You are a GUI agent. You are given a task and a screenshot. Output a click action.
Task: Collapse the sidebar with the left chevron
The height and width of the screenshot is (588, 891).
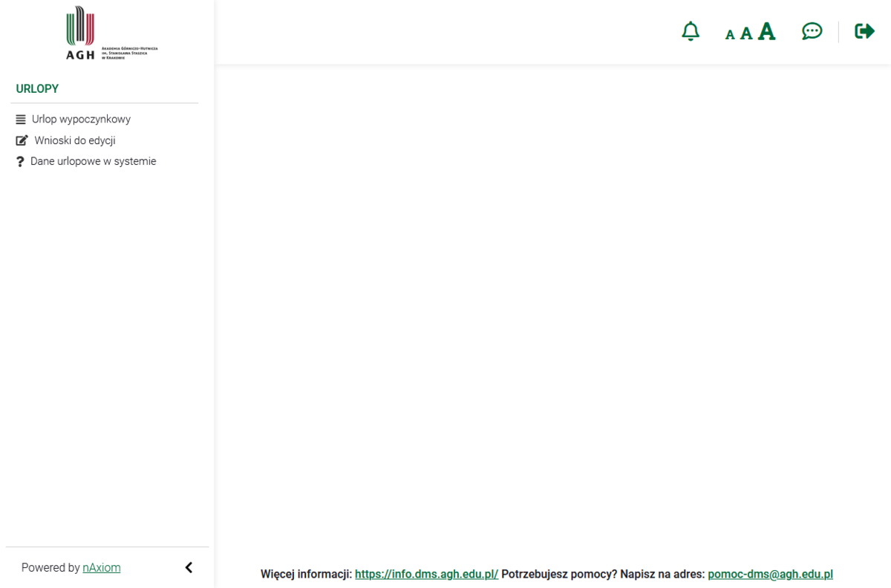coord(189,567)
